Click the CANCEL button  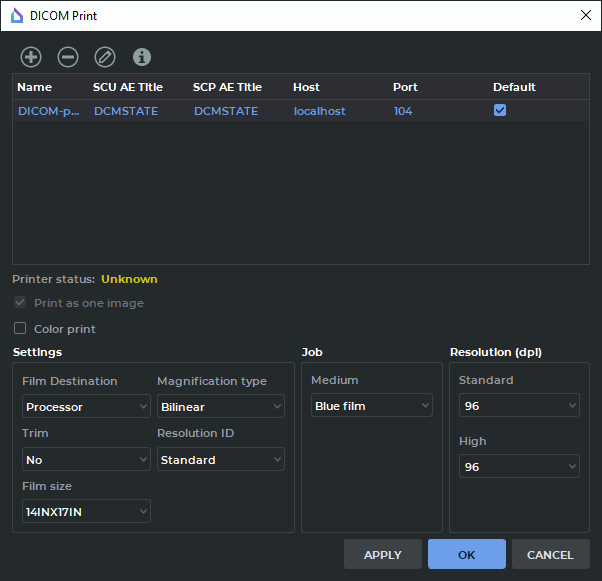551,554
